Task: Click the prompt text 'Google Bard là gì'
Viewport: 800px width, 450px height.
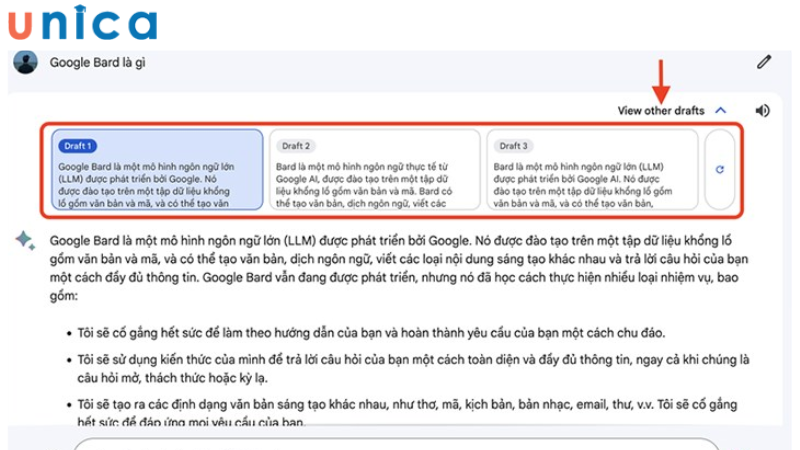Action: click(97, 63)
